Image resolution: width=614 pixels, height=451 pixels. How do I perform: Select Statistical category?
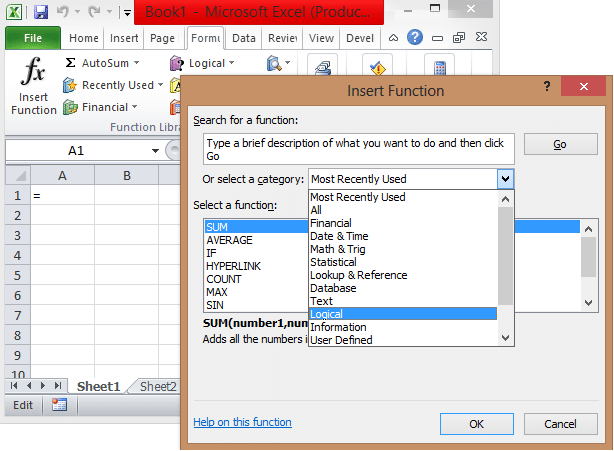click(x=403, y=262)
